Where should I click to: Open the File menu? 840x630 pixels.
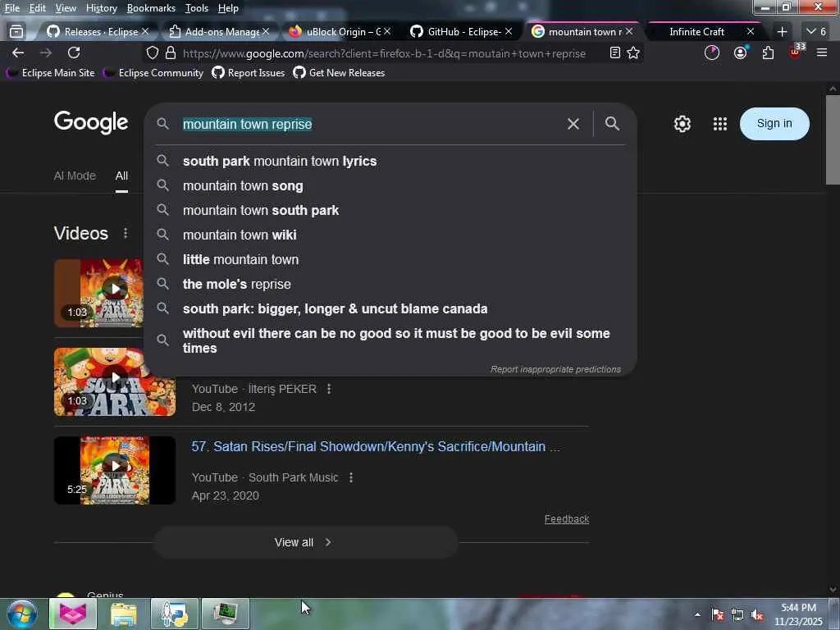pos(11,8)
